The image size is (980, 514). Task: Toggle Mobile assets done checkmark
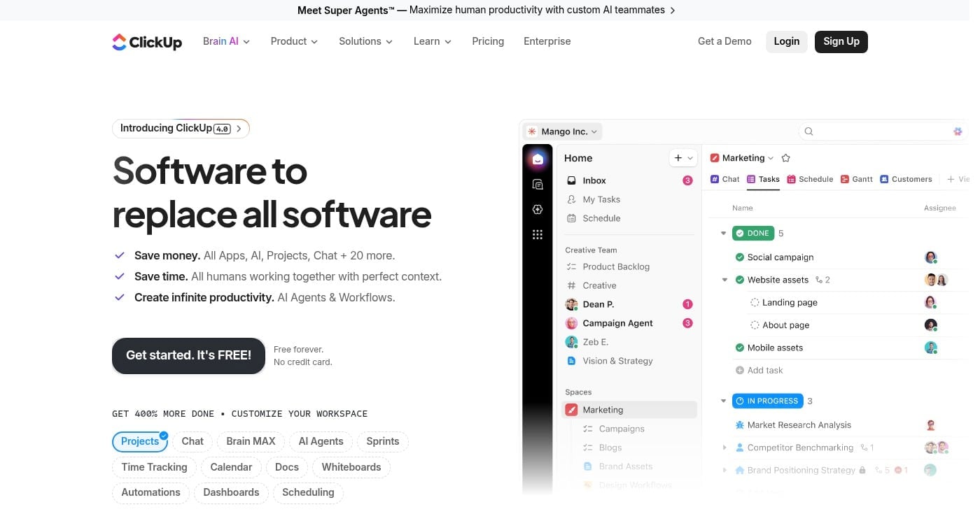pos(740,348)
